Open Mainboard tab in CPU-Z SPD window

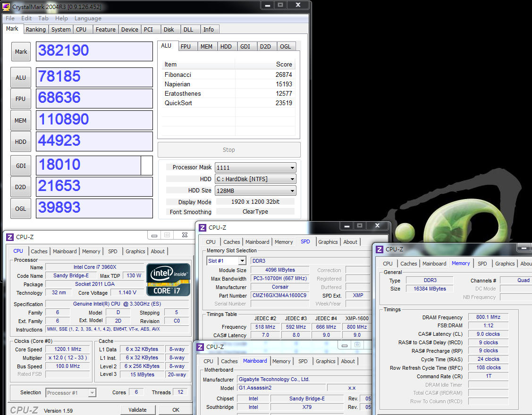coord(257,242)
